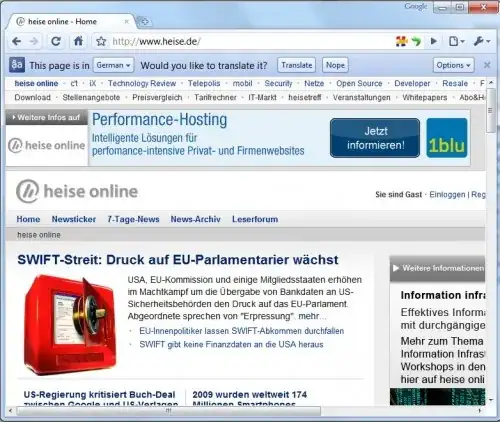Bookmark this page with the star

(101, 42)
